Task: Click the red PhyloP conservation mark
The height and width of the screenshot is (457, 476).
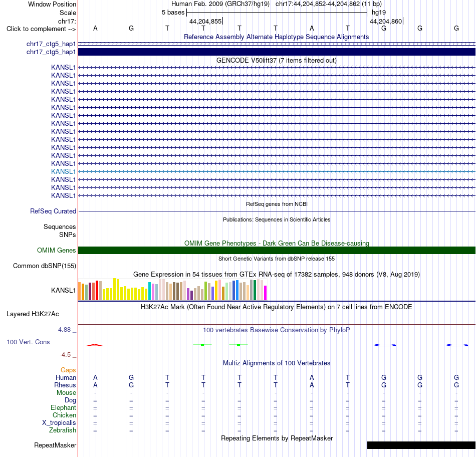Action: [x=94, y=345]
